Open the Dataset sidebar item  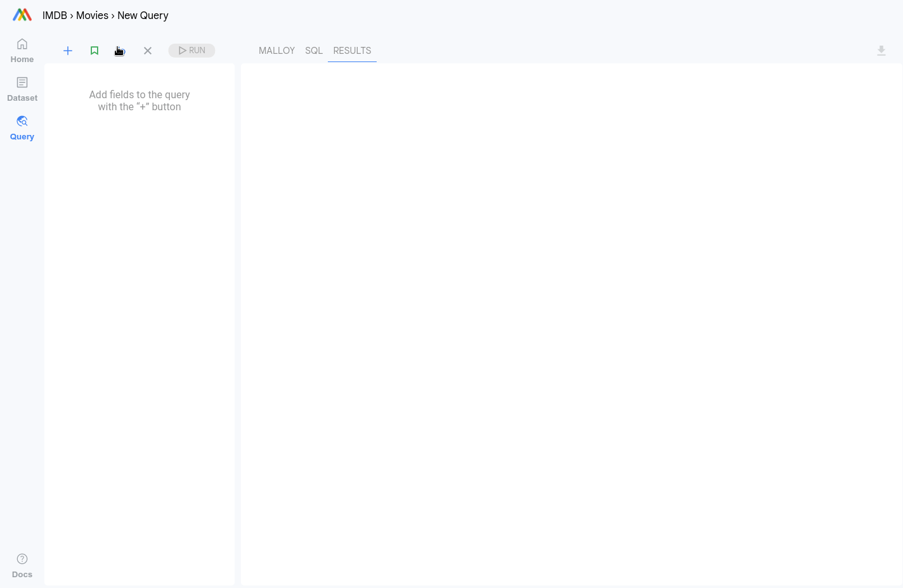tap(22, 89)
